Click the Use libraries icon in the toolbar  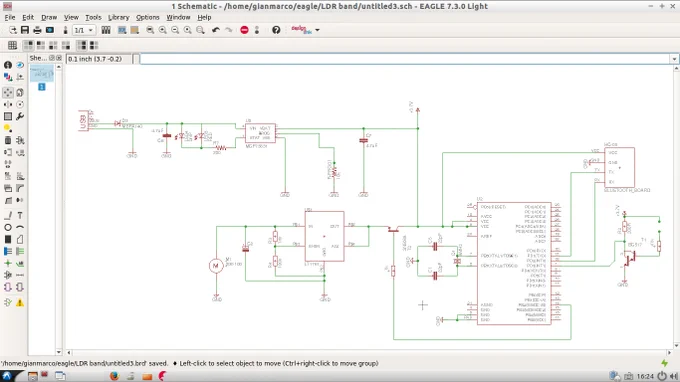coord(106,30)
